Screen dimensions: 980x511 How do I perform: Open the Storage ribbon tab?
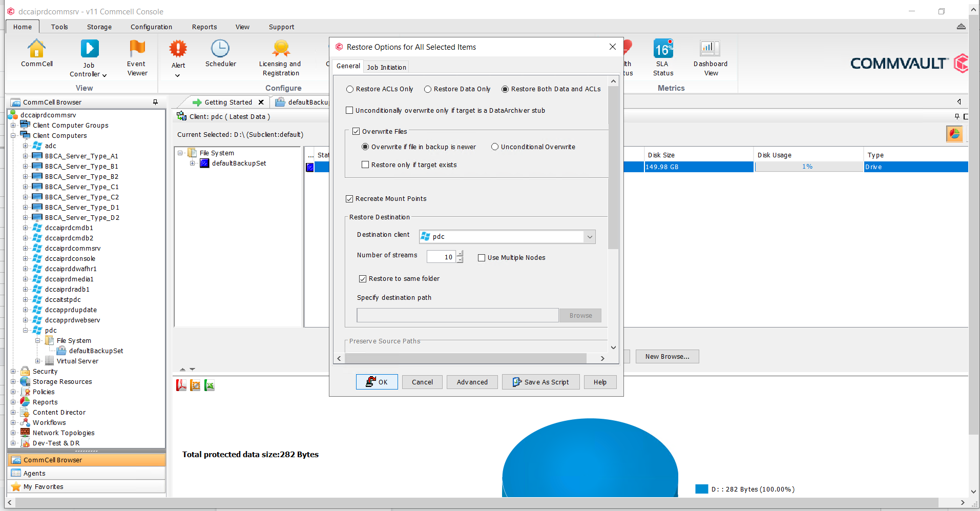point(99,27)
